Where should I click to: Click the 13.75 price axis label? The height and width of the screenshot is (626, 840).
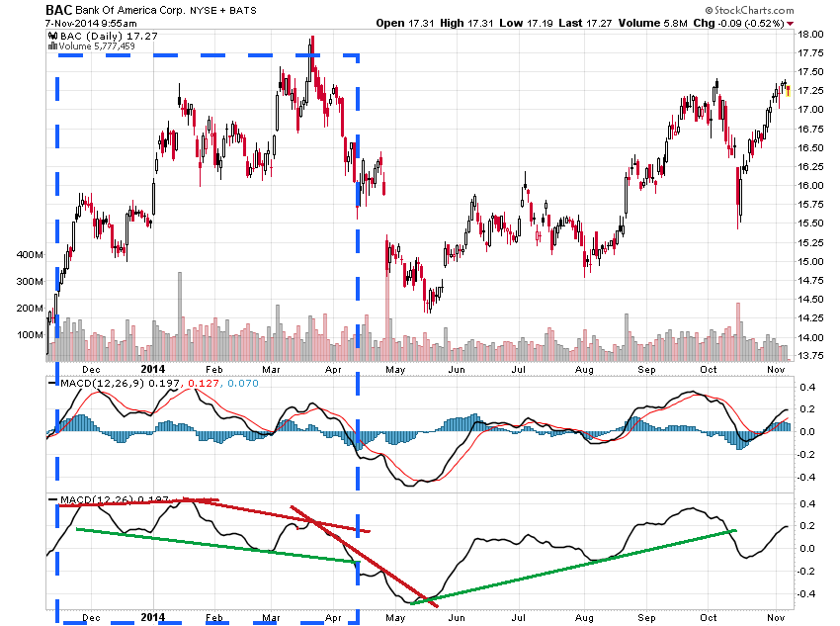(810, 355)
